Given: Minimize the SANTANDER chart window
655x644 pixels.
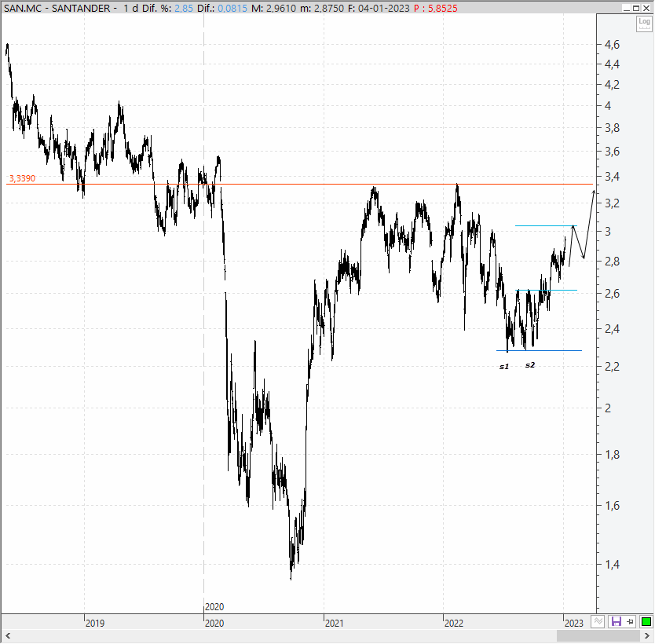Looking at the screenshot, I should [626, 9].
